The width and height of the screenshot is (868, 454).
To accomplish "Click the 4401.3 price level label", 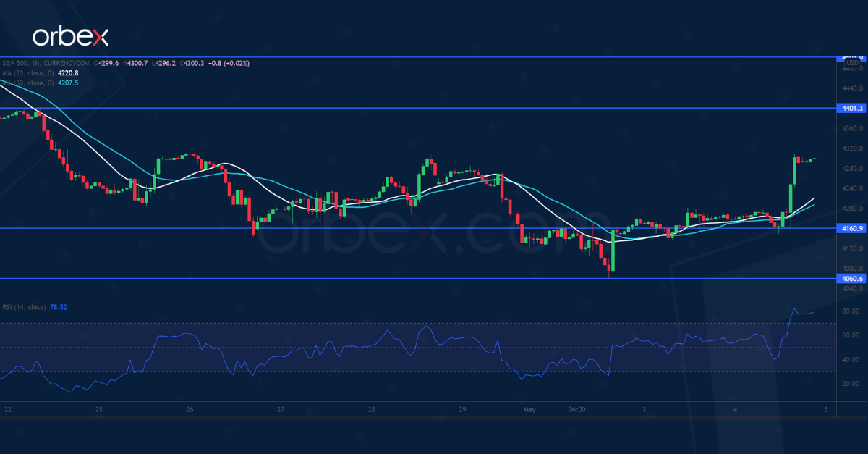I will (848, 109).
